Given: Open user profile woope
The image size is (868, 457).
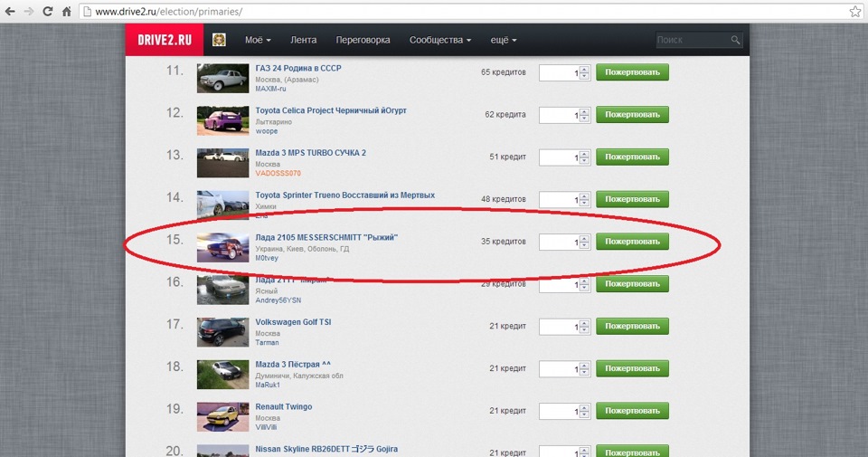Looking at the screenshot, I should (266, 131).
